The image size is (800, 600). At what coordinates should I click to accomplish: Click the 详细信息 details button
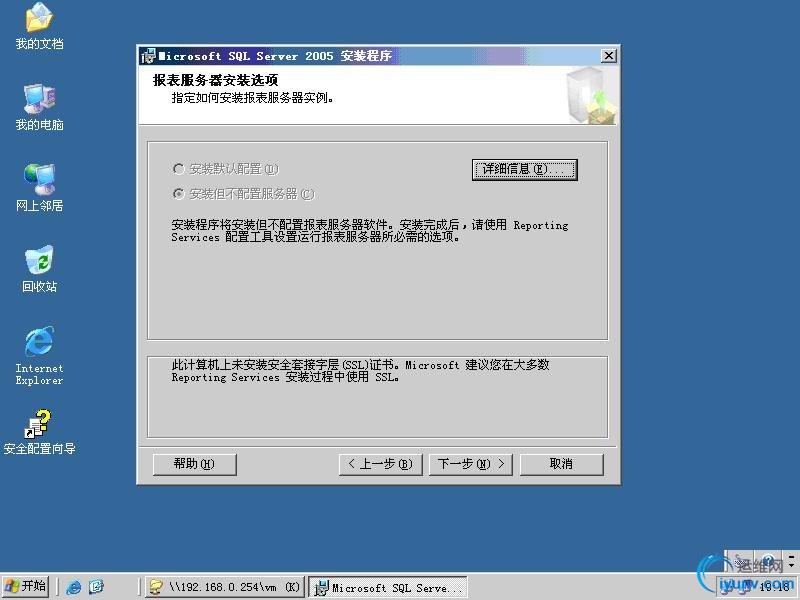tap(524, 169)
